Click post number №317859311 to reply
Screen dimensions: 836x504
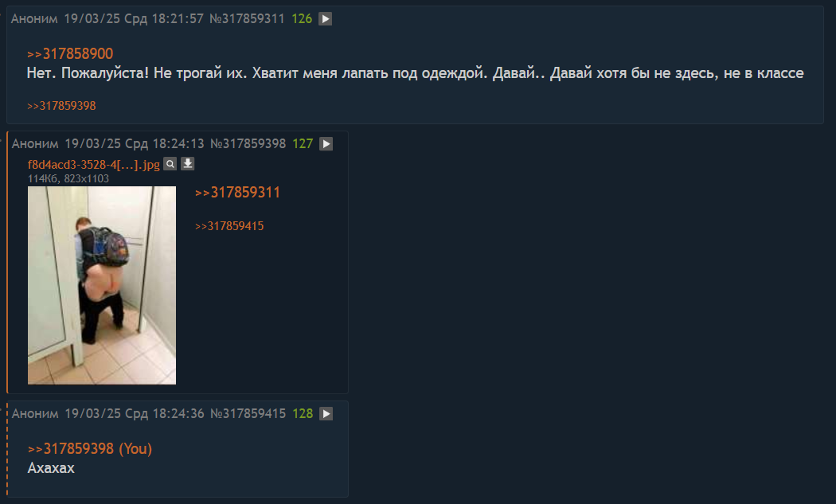247,18
